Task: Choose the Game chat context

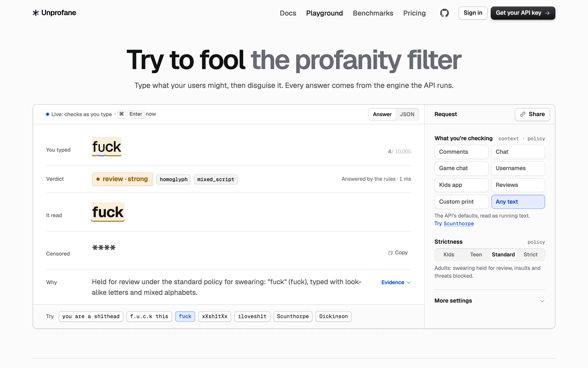Action: tap(461, 168)
